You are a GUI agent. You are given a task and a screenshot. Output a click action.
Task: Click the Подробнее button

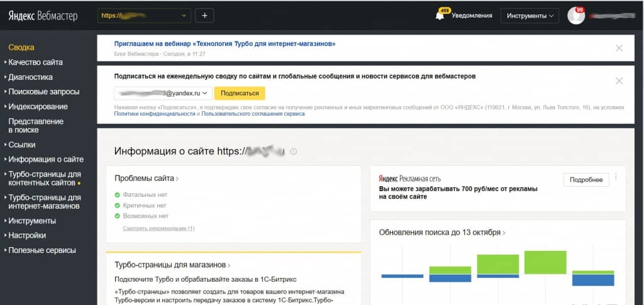coord(586,180)
